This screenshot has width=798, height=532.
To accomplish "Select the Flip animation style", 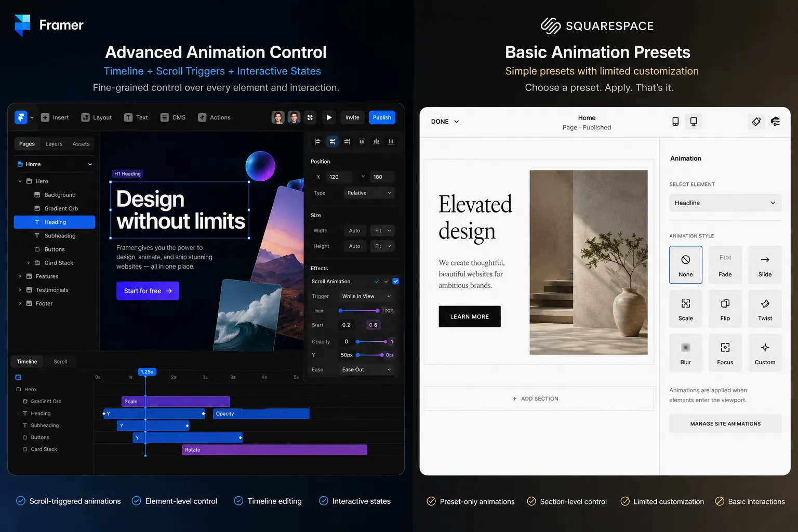I will [725, 309].
